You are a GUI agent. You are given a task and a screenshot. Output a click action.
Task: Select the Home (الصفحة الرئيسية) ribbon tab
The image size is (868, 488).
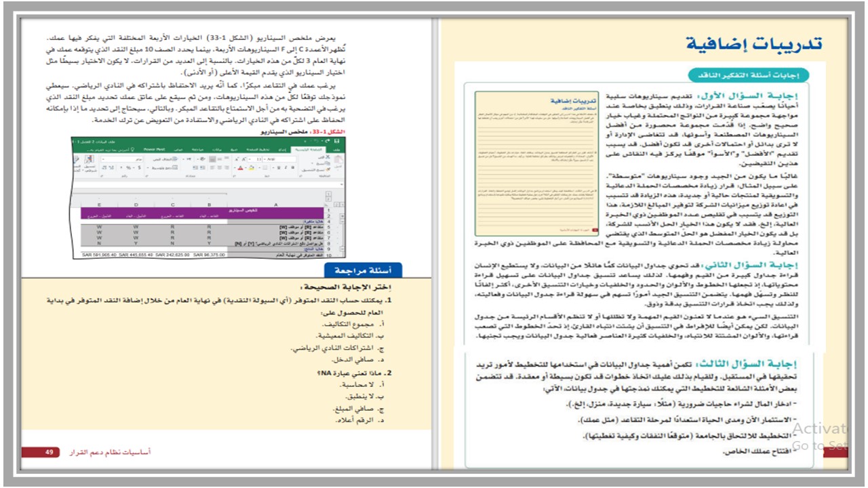[x=308, y=149]
